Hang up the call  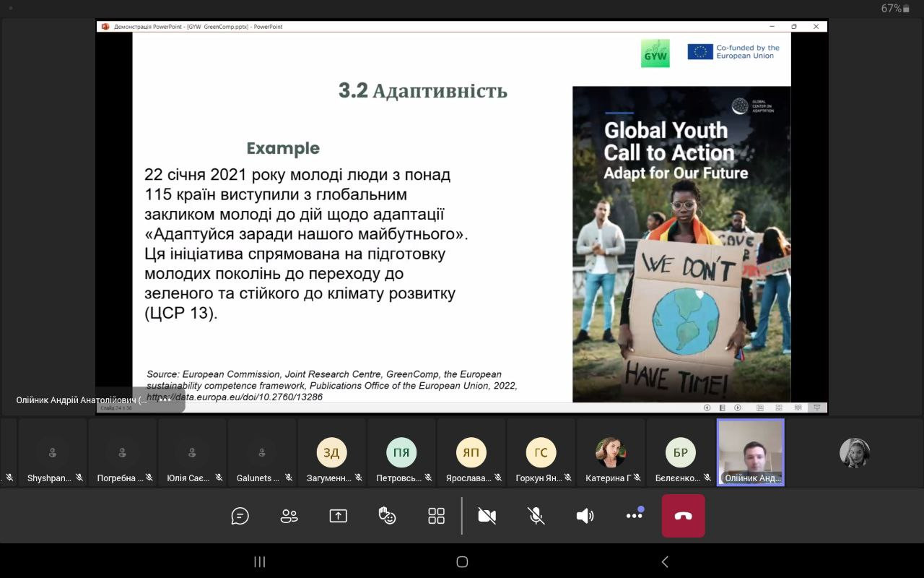[x=683, y=516]
